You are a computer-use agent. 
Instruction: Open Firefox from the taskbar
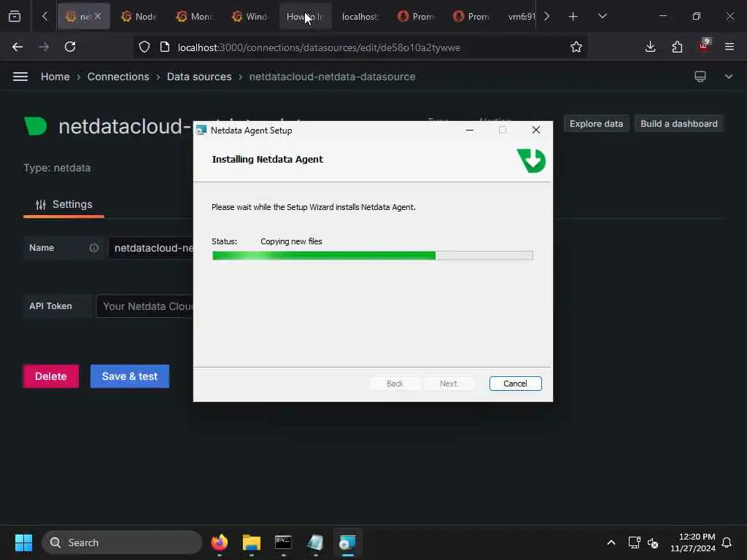pos(219,542)
